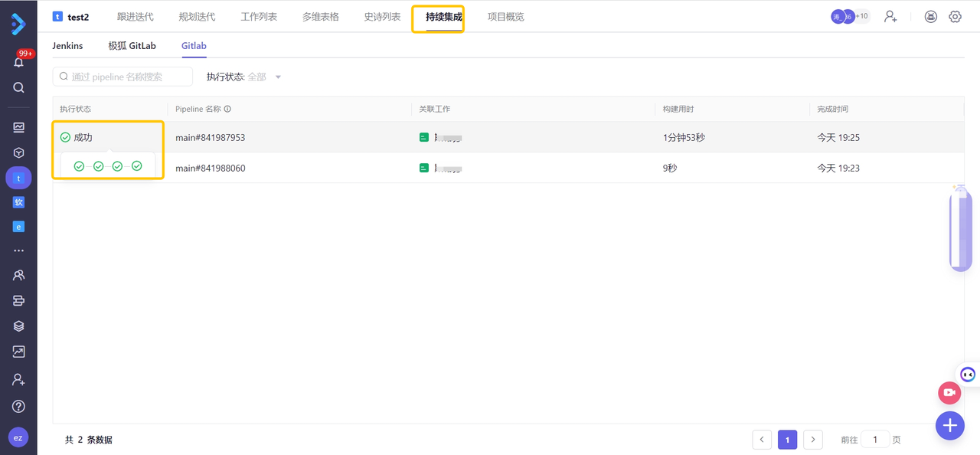
Task: Go to previous page arrow
Action: click(762, 440)
